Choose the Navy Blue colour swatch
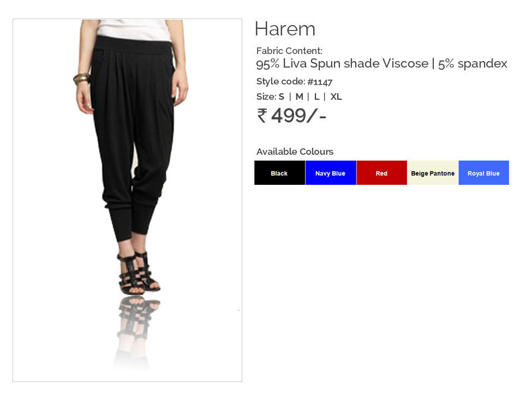 [x=331, y=173]
